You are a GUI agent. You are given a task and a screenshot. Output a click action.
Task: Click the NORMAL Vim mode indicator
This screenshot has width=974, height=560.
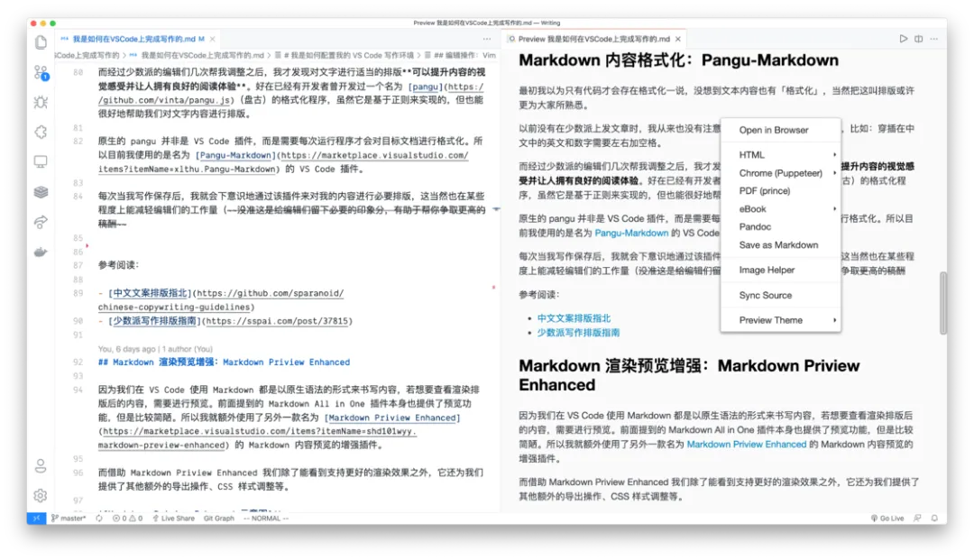click(x=266, y=518)
